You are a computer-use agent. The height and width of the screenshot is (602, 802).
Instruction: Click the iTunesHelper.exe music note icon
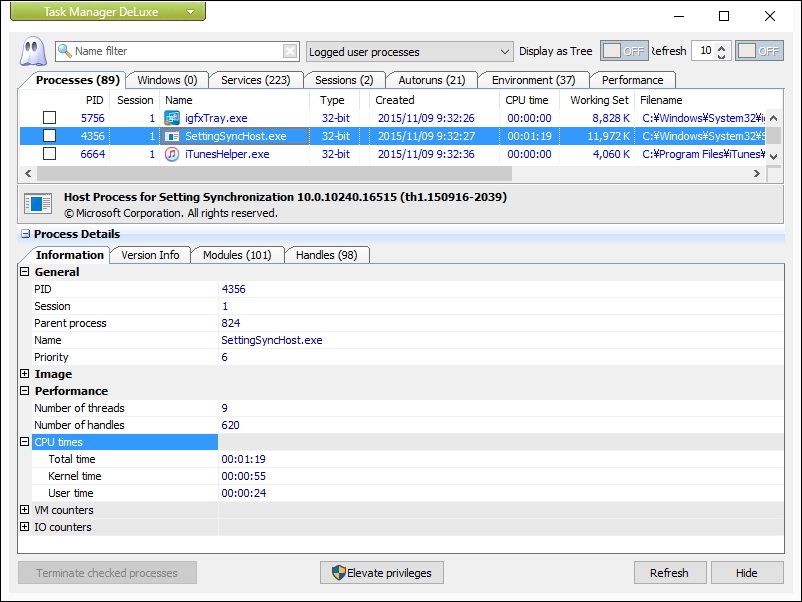pos(172,154)
